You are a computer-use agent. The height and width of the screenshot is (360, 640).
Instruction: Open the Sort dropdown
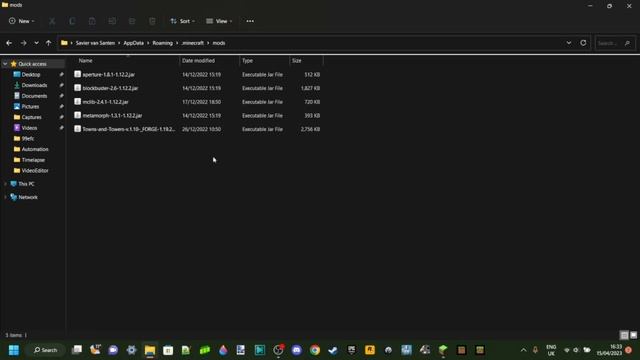(182, 21)
